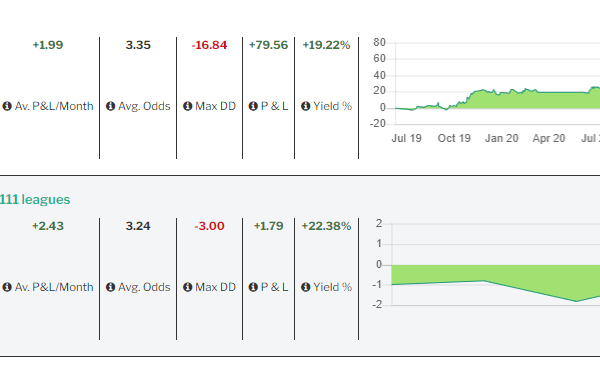This screenshot has width=600, height=368.
Task: Click the -16.84 Max DD value
Action: [209, 45]
